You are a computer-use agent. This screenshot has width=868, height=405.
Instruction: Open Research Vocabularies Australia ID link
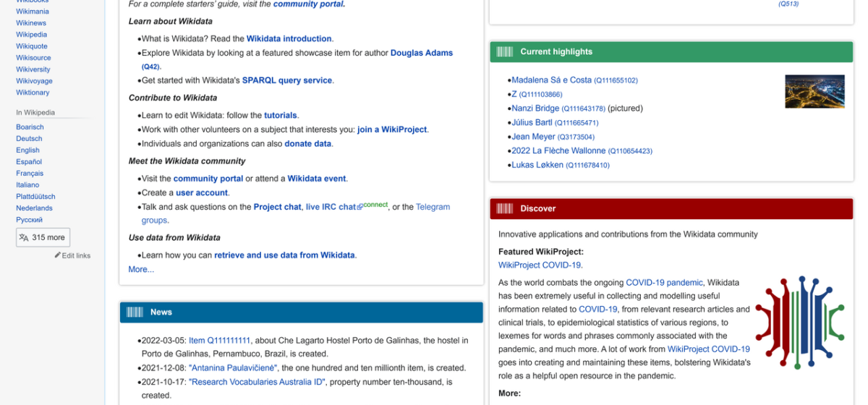point(257,382)
